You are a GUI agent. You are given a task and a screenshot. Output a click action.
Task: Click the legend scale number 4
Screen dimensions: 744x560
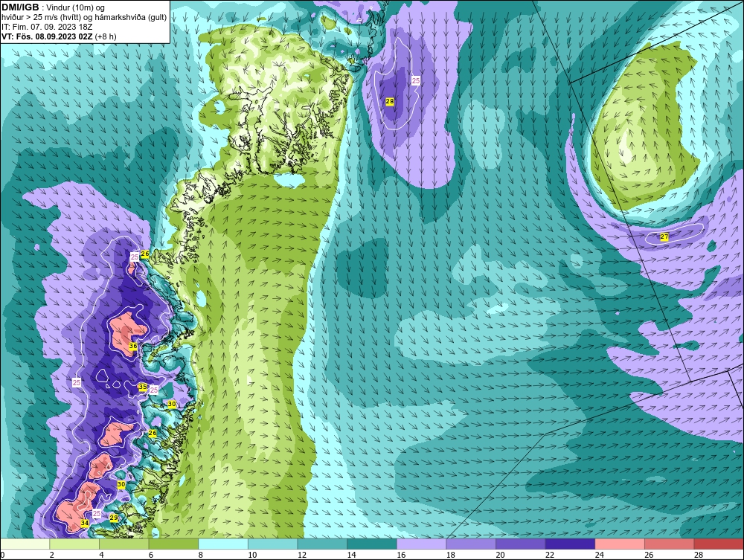click(x=101, y=555)
